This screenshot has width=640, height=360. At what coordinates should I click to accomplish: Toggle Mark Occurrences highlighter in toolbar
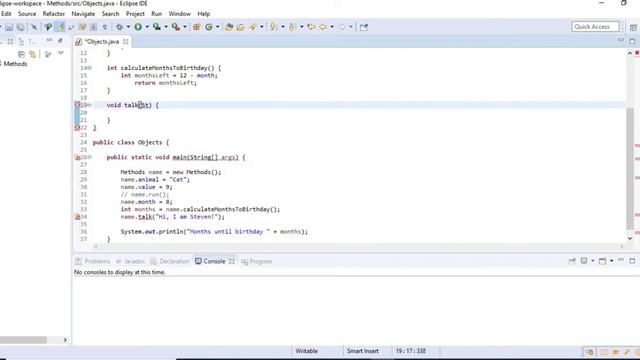click(x=60, y=27)
